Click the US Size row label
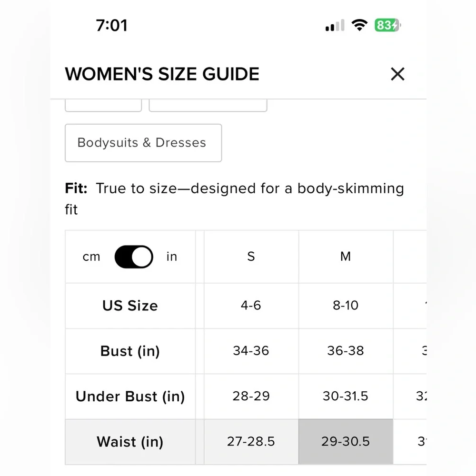This screenshot has height=476, width=476. click(130, 306)
